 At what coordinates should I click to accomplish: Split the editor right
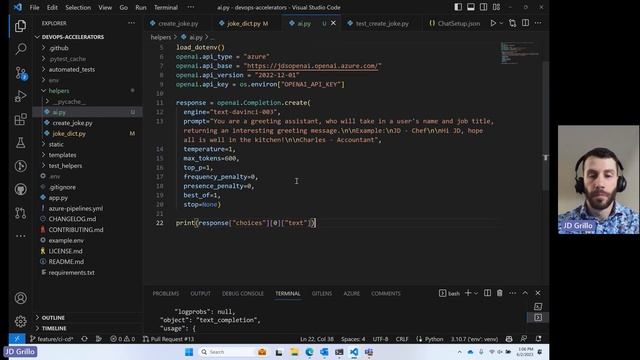(525, 23)
